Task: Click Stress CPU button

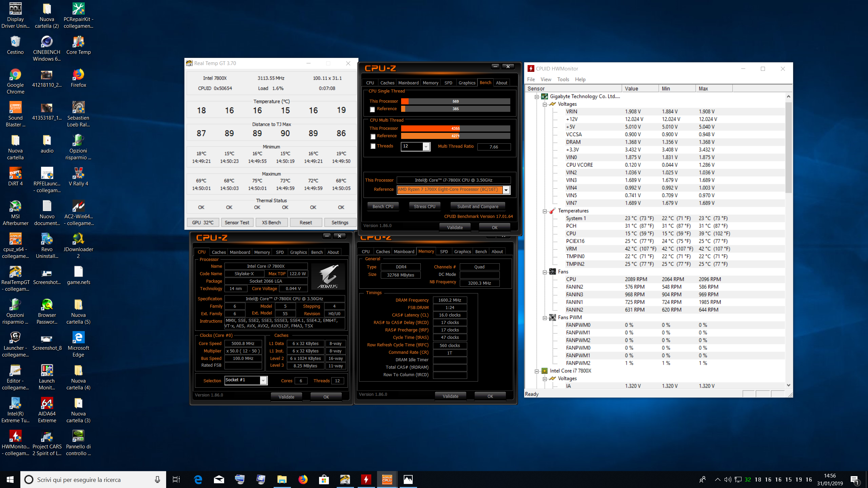Action: (425, 206)
